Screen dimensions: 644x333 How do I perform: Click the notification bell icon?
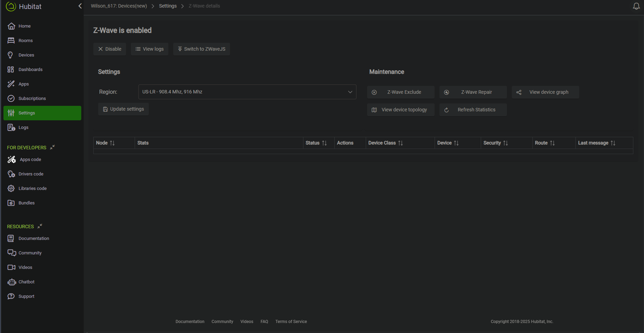(x=636, y=6)
